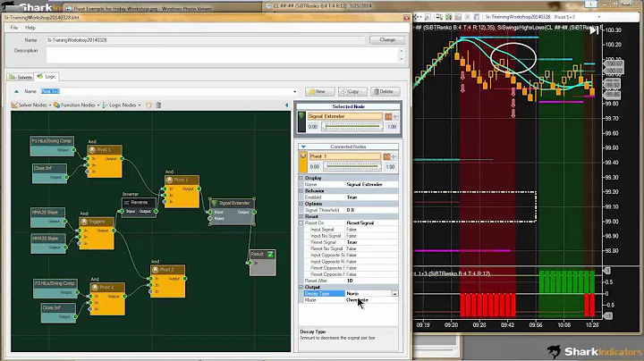Select the HMA35 Slope node
644x361 pixels.
point(48,243)
